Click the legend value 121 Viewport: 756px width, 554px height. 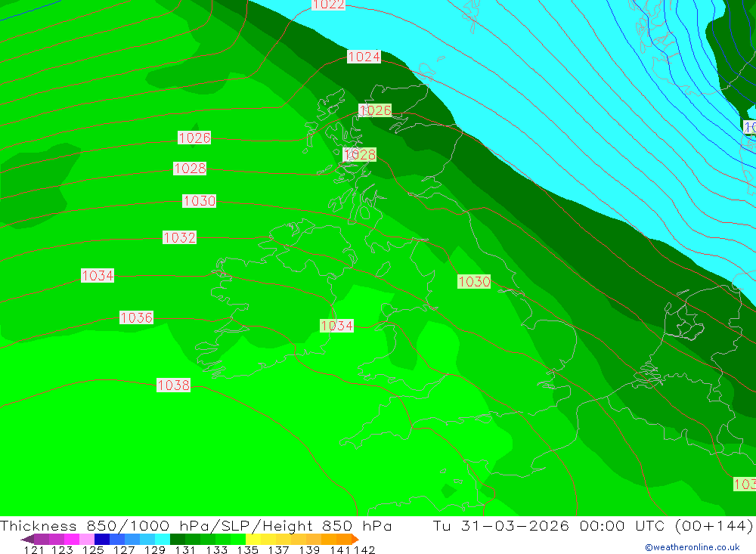[x=34, y=550]
